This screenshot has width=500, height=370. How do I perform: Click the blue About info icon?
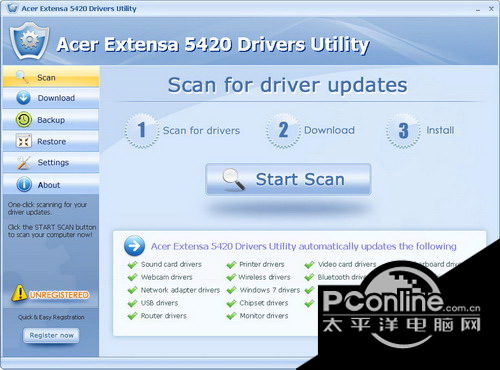pos(24,184)
